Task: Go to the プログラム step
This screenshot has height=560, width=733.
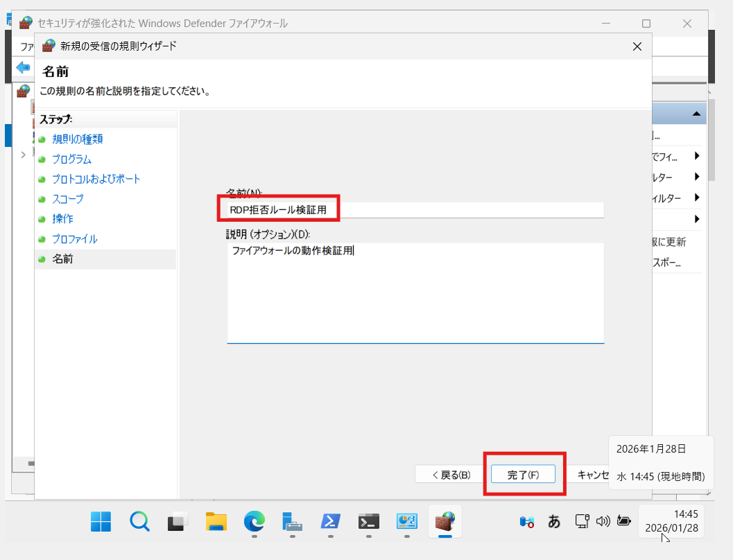Action: [x=71, y=159]
